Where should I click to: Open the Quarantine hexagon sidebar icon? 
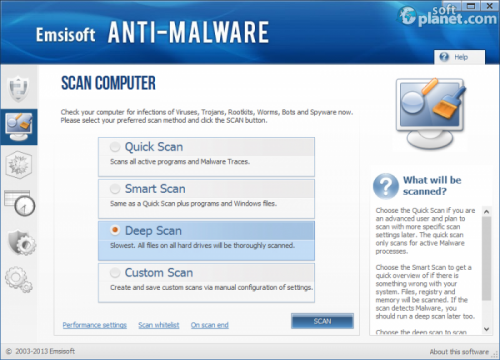click(19, 165)
